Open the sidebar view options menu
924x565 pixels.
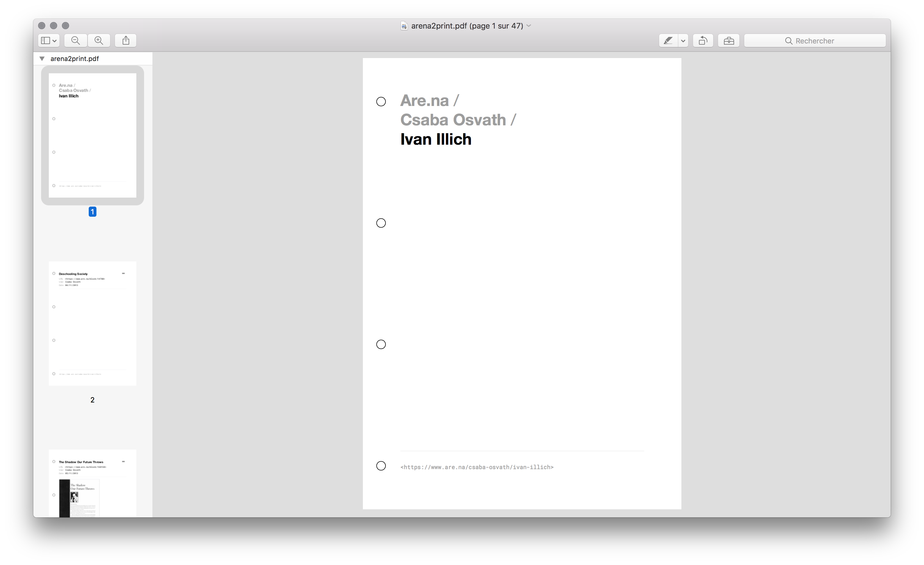(49, 40)
